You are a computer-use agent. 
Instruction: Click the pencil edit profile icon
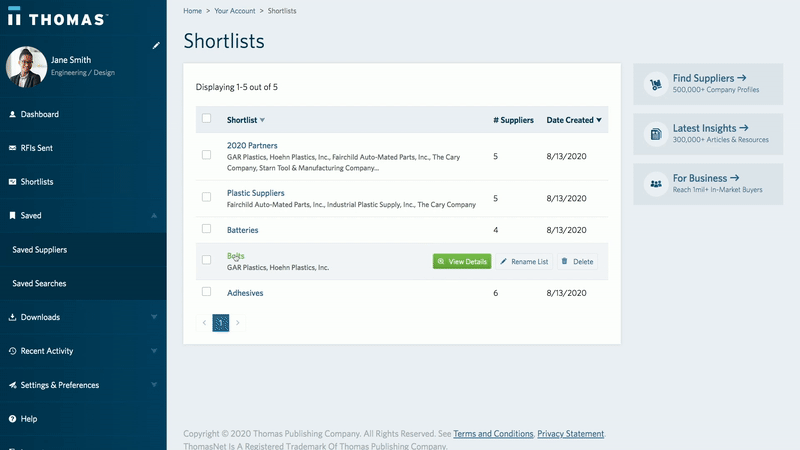[x=155, y=45]
